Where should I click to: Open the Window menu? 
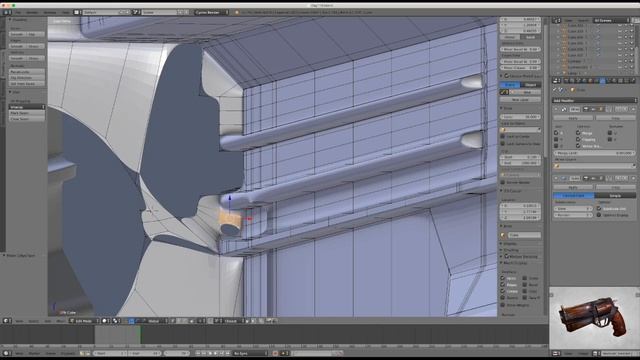[50, 12]
